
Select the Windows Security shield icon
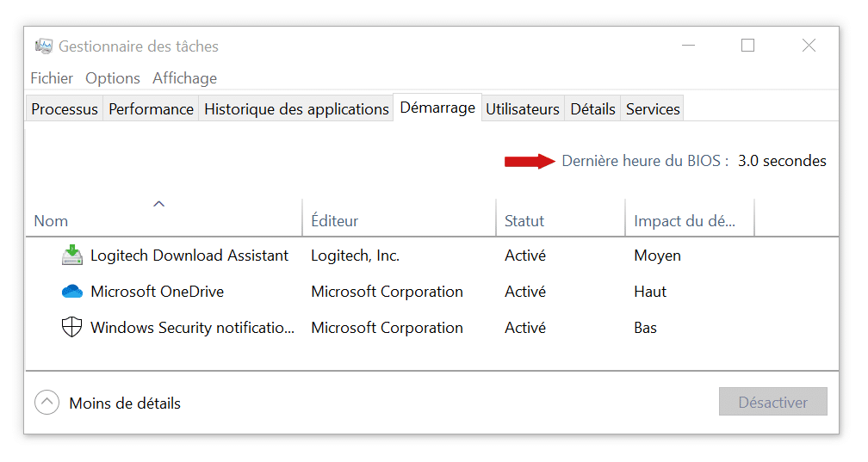click(72, 327)
